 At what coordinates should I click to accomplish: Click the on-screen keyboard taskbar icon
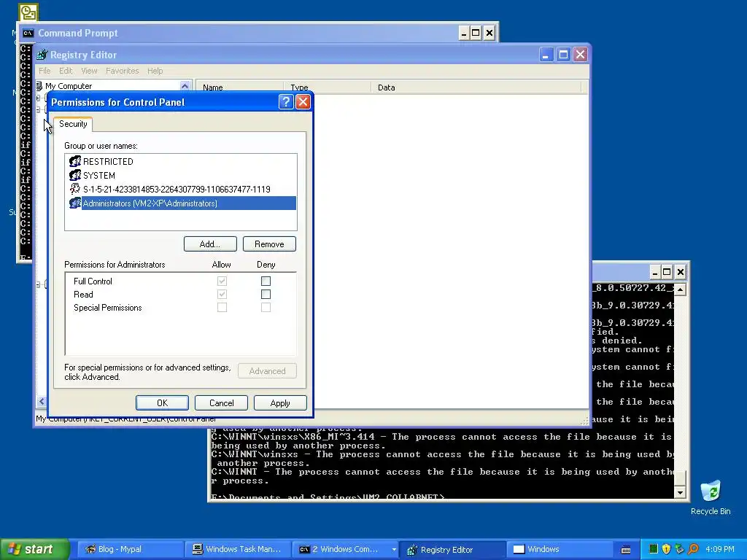click(x=626, y=550)
